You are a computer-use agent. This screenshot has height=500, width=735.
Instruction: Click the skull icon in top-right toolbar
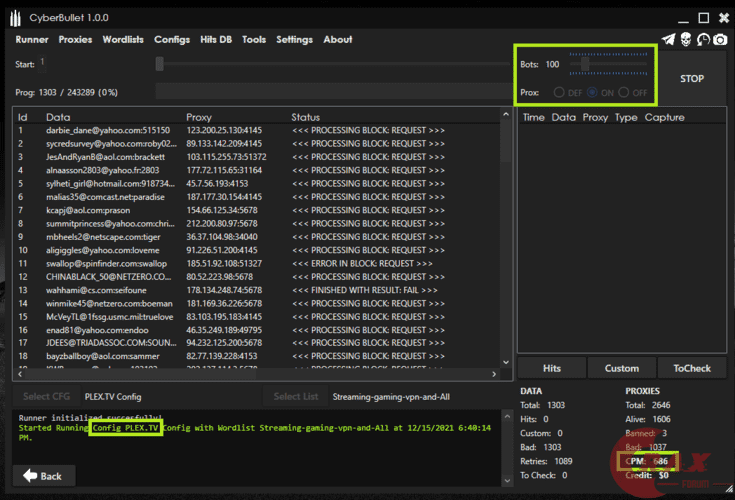(686, 40)
